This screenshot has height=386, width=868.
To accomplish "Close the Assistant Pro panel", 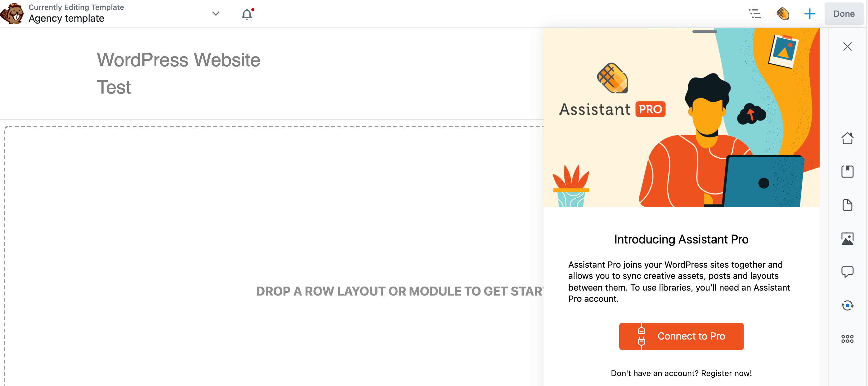I will click(x=848, y=46).
